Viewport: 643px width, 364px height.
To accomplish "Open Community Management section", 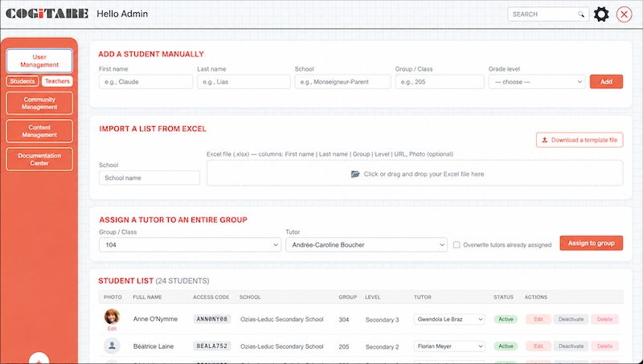I will click(39, 103).
